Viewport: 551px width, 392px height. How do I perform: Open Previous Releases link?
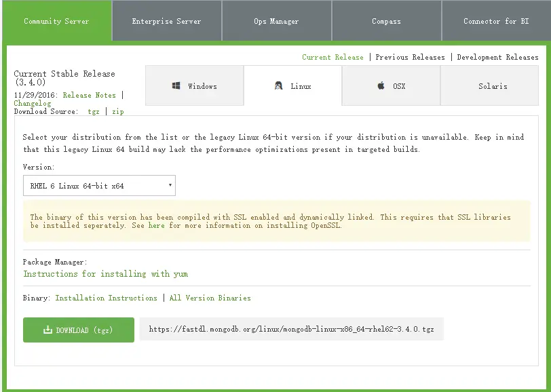click(x=410, y=57)
